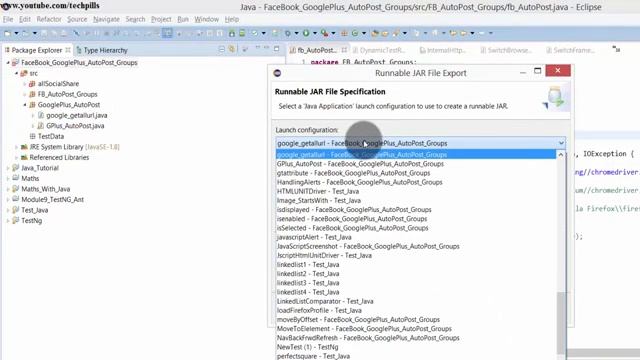
Task: Expand the Referenced Libraries node
Action: pos(16,158)
